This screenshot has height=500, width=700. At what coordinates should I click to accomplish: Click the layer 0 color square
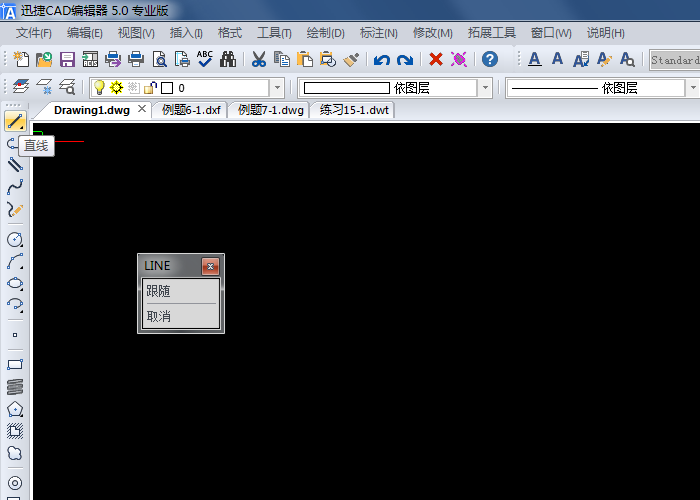pos(167,88)
